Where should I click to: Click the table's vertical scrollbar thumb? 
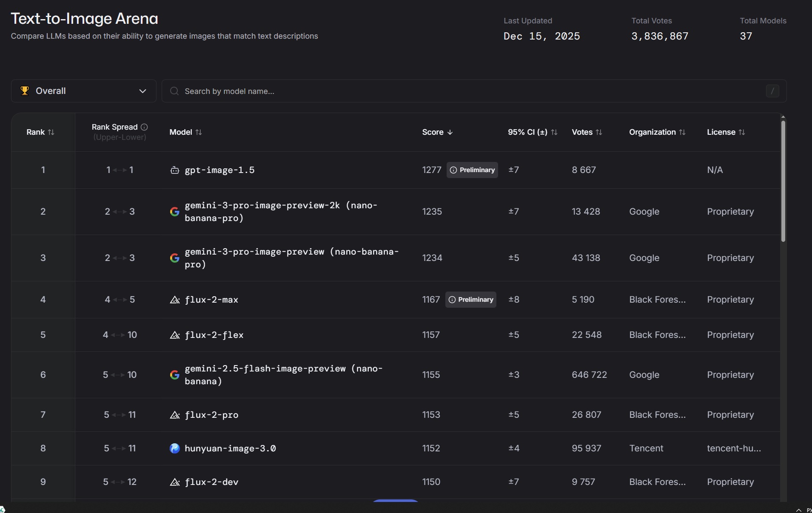[x=783, y=181]
